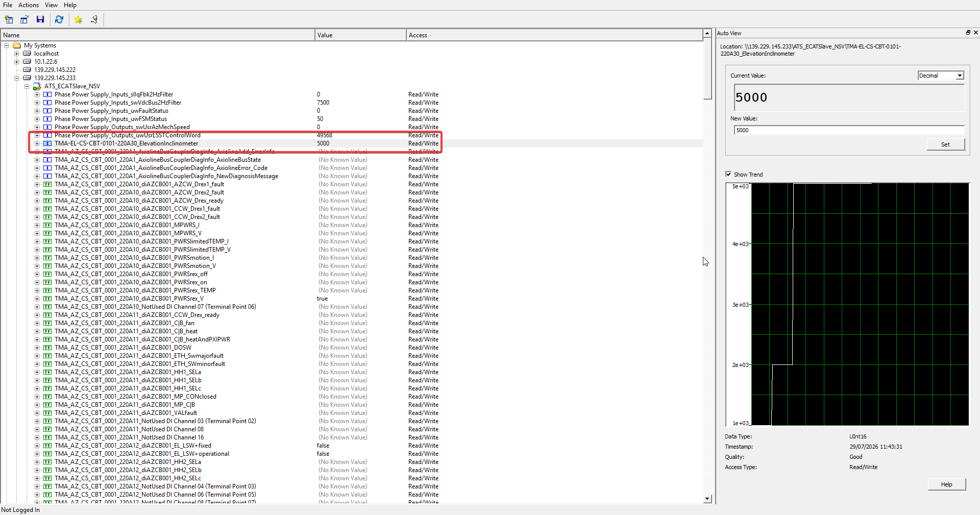This screenshot has width=980, height=515.
Task: Expand the Outputs_swUsrAzMechSpeed variable node
Action: coord(37,127)
